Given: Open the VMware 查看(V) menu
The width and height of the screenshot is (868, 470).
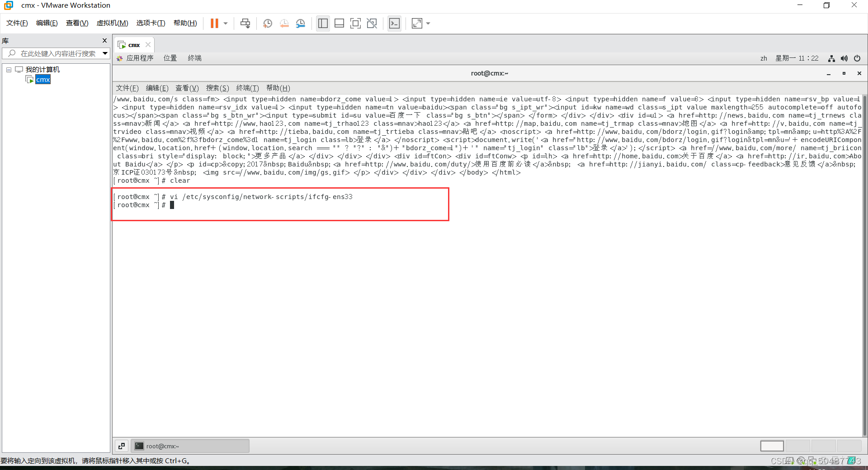Looking at the screenshot, I should (77, 23).
